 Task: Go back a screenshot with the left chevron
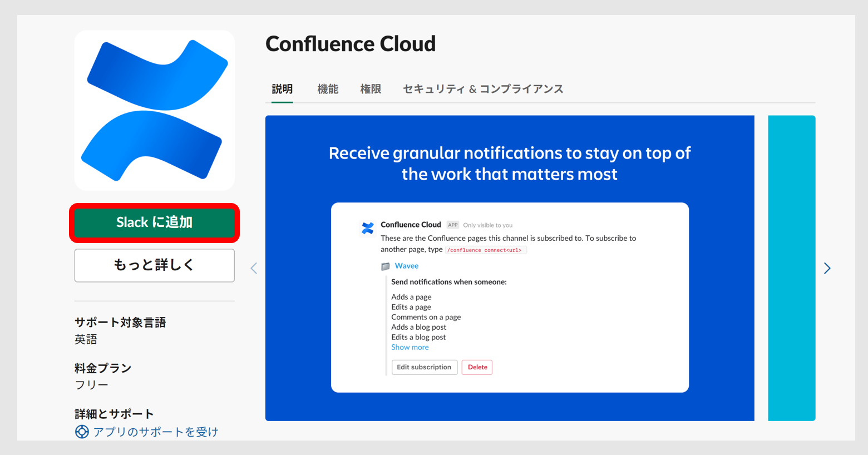click(253, 268)
